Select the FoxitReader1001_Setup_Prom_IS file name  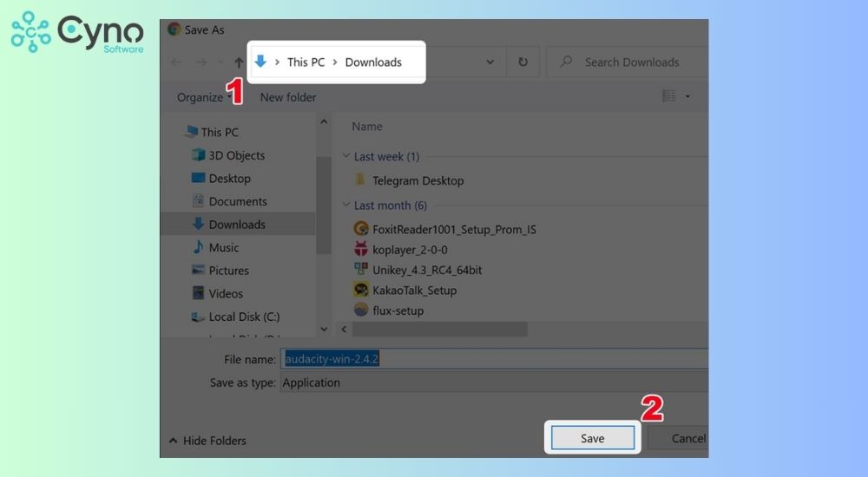point(454,230)
